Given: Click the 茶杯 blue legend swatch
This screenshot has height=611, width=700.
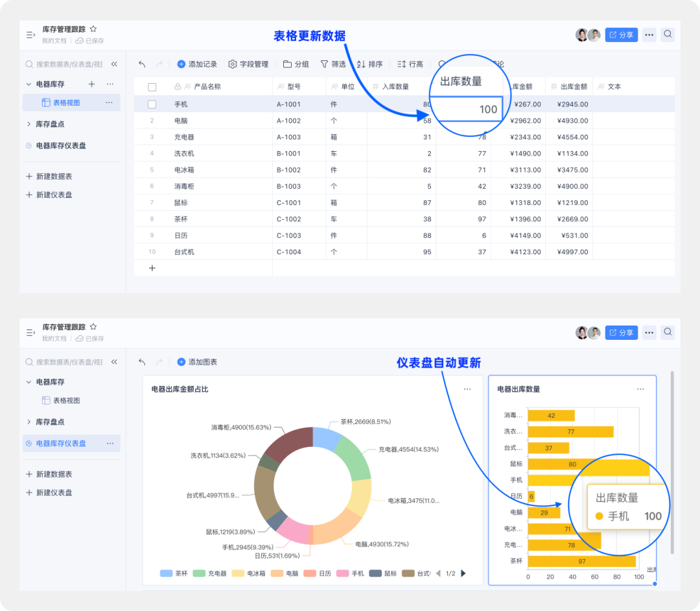Looking at the screenshot, I should click(x=166, y=573).
